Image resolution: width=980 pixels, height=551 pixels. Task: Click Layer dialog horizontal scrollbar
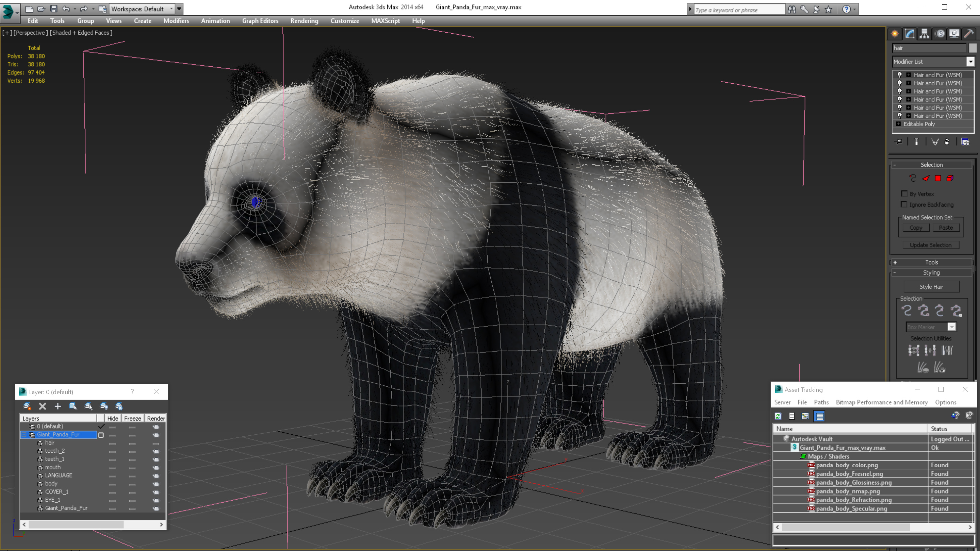93,524
